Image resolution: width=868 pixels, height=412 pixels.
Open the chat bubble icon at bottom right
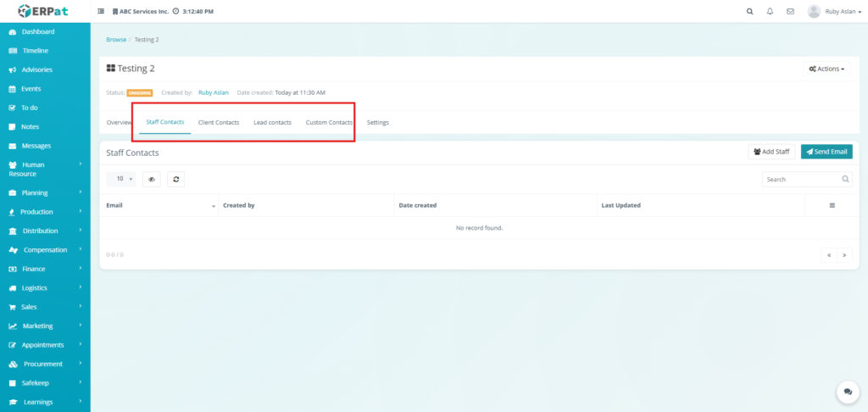point(847,392)
